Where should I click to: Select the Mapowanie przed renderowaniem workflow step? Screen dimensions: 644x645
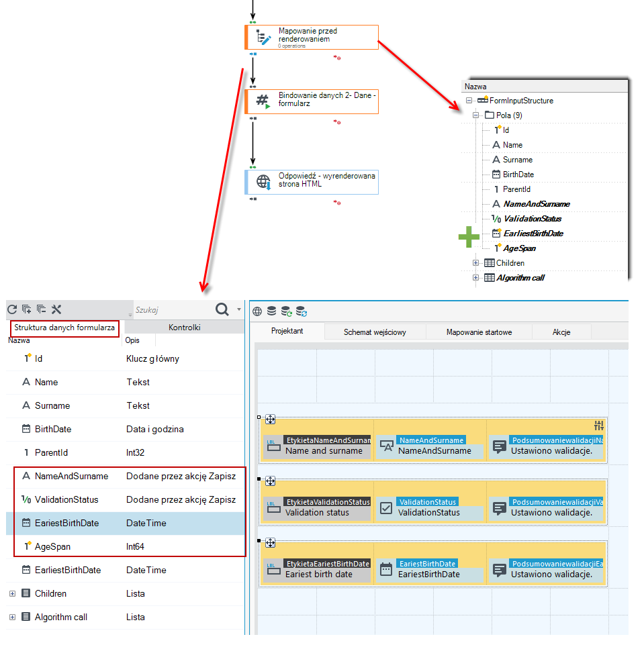tap(312, 38)
